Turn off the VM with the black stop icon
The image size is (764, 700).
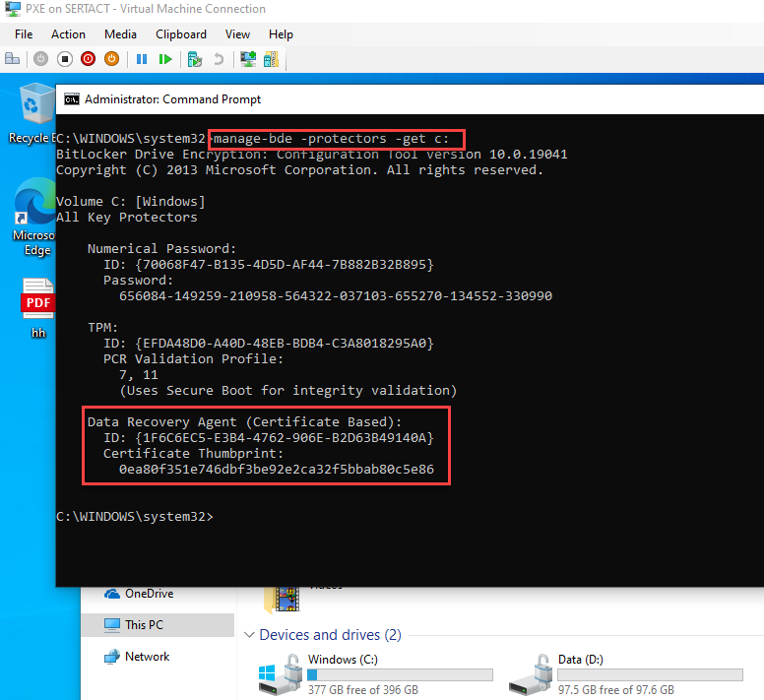[x=64, y=59]
